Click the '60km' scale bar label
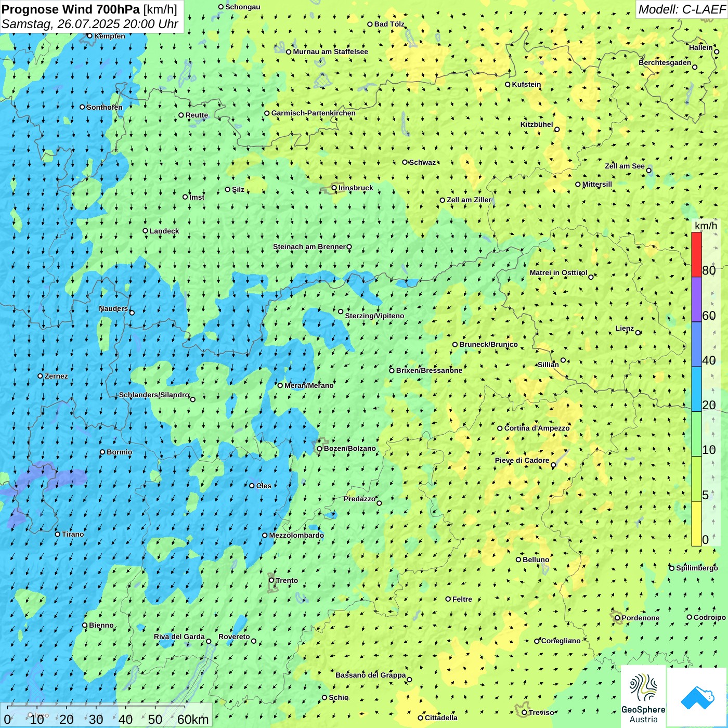 pos(193,719)
